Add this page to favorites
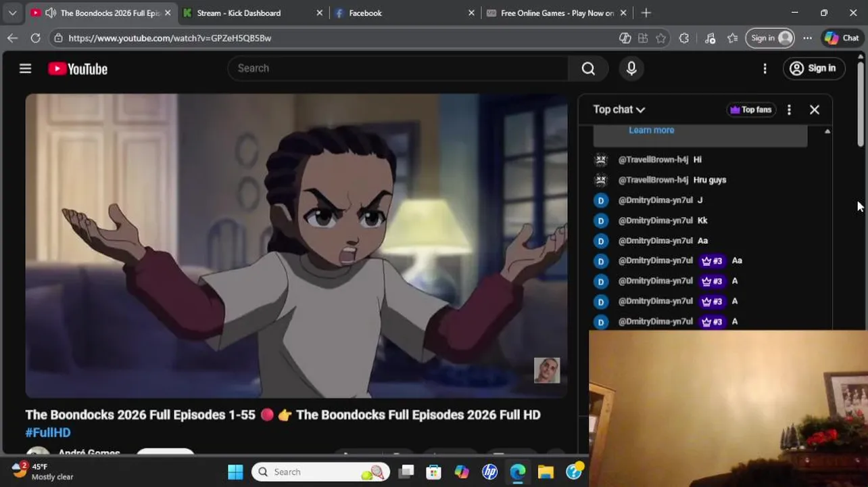The height and width of the screenshot is (487, 868). pyautogui.click(x=661, y=38)
